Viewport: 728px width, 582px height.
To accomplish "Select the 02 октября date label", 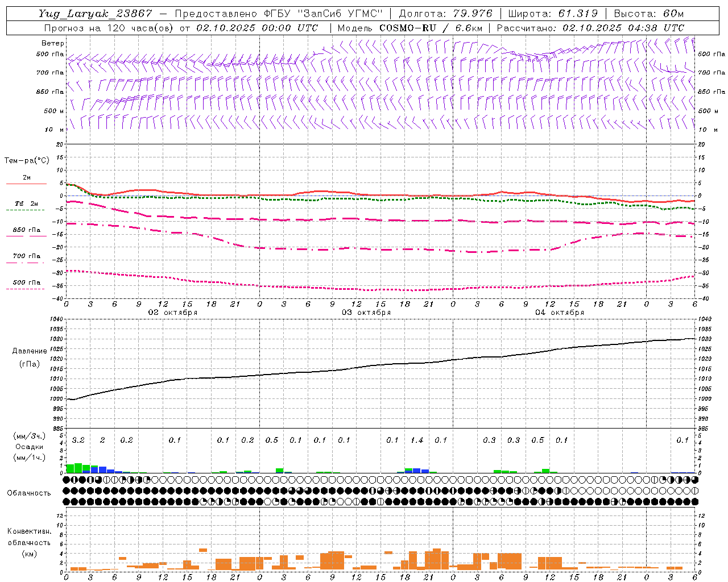I will [173, 313].
